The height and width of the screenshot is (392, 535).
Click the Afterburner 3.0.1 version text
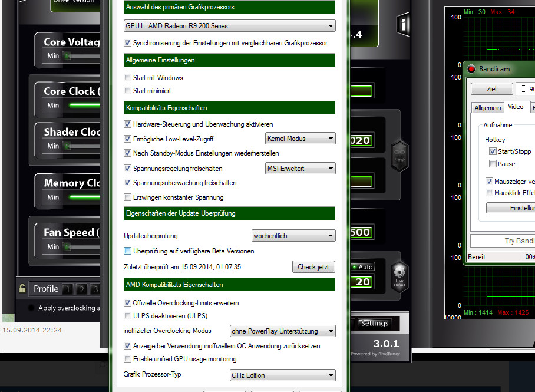coord(387,344)
